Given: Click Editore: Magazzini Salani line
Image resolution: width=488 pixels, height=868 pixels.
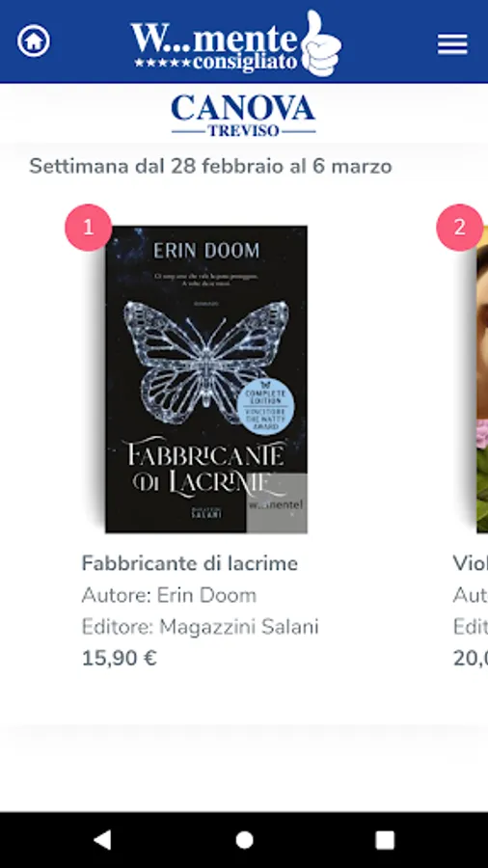Looking at the screenshot, I should 200,627.
